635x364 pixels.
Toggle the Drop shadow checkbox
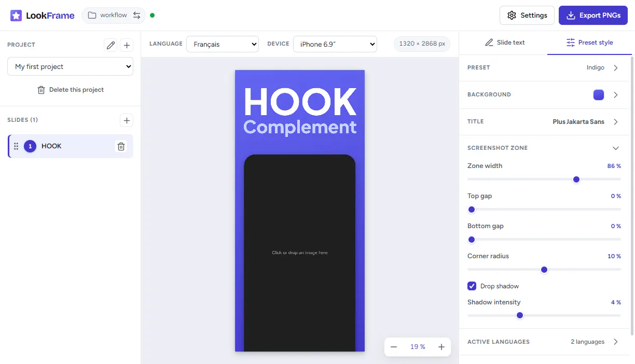tap(472, 286)
